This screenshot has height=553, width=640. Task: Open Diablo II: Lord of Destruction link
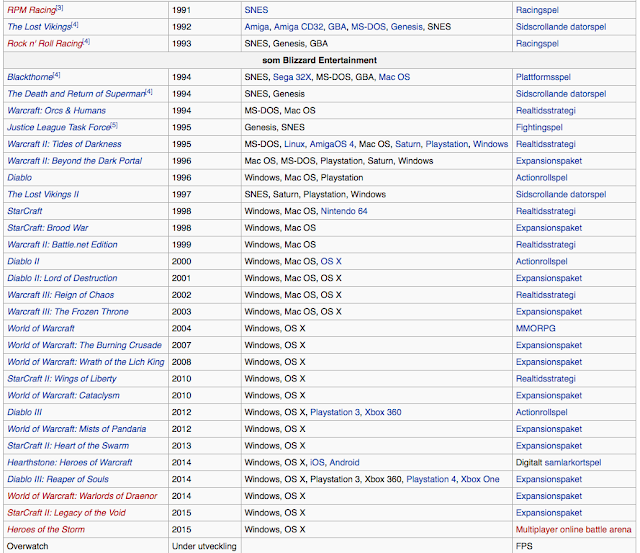[62, 278]
